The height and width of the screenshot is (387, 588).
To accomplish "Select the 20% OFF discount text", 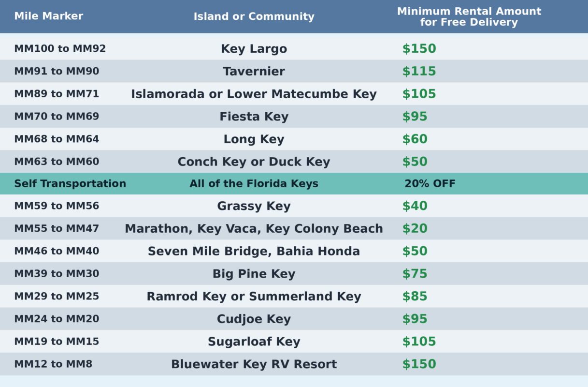I will pos(430,184).
